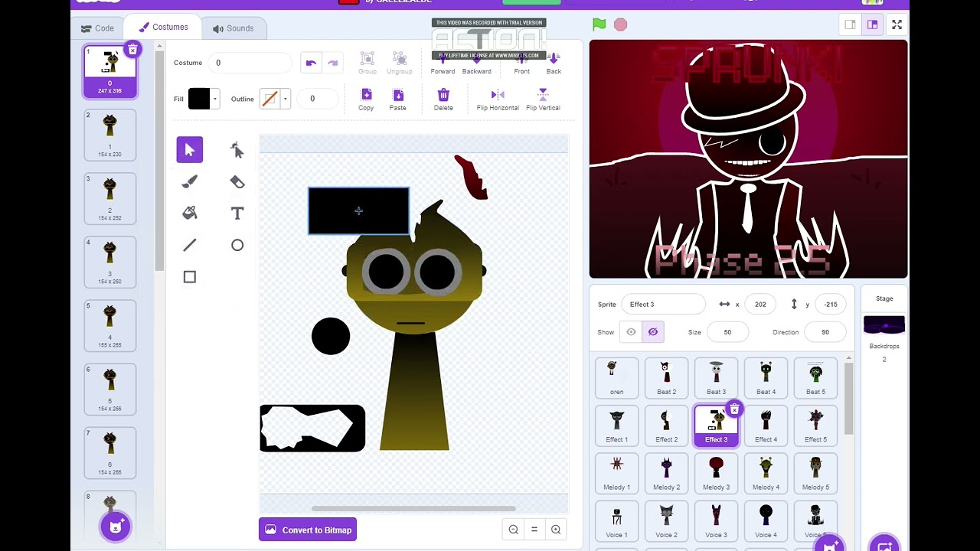Image resolution: width=980 pixels, height=551 pixels.
Task: Switch to small stage layout
Action: click(850, 24)
